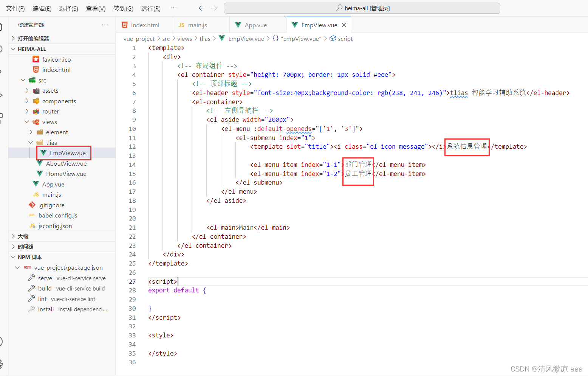Expand the 大纲 outline section

62,236
